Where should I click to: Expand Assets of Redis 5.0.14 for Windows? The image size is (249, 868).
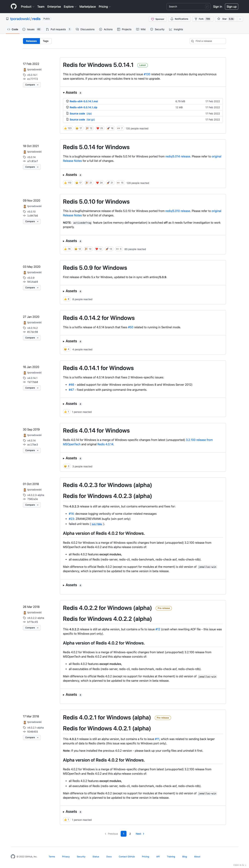coord(72,175)
